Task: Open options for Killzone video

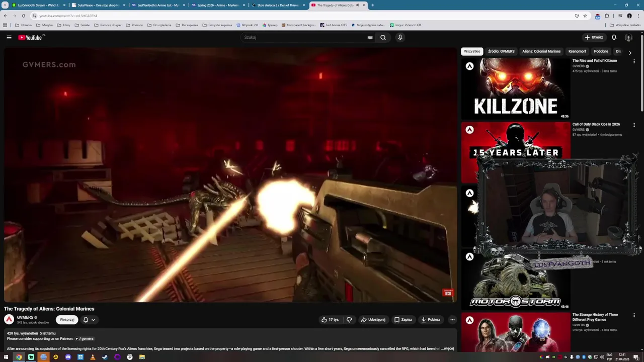Action: (x=634, y=61)
